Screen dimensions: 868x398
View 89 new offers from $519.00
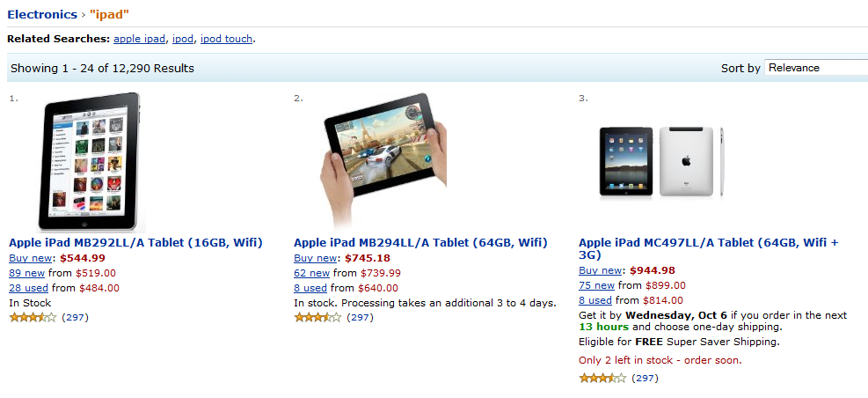coord(26,273)
